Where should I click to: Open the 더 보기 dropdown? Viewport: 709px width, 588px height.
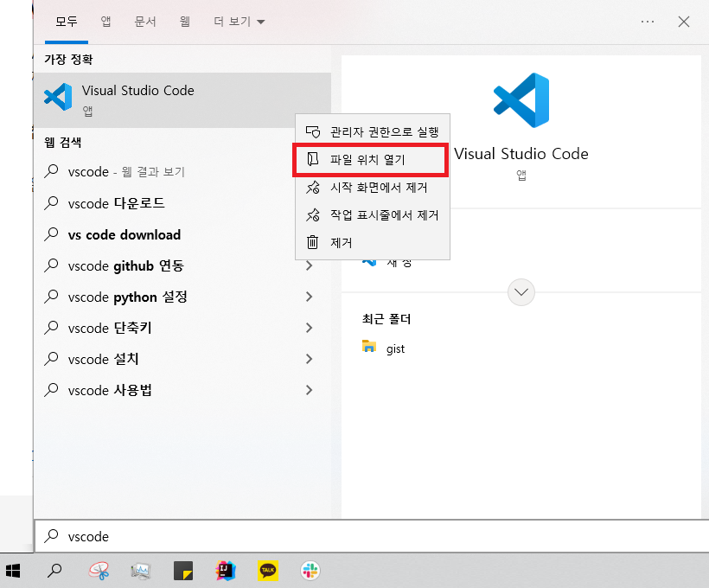click(240, 22)
